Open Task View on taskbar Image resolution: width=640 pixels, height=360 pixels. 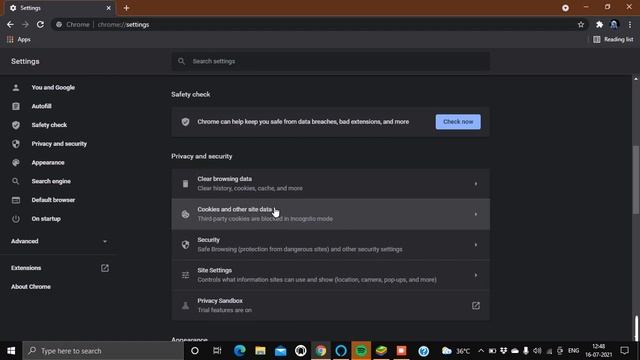[x=217, y=351]
